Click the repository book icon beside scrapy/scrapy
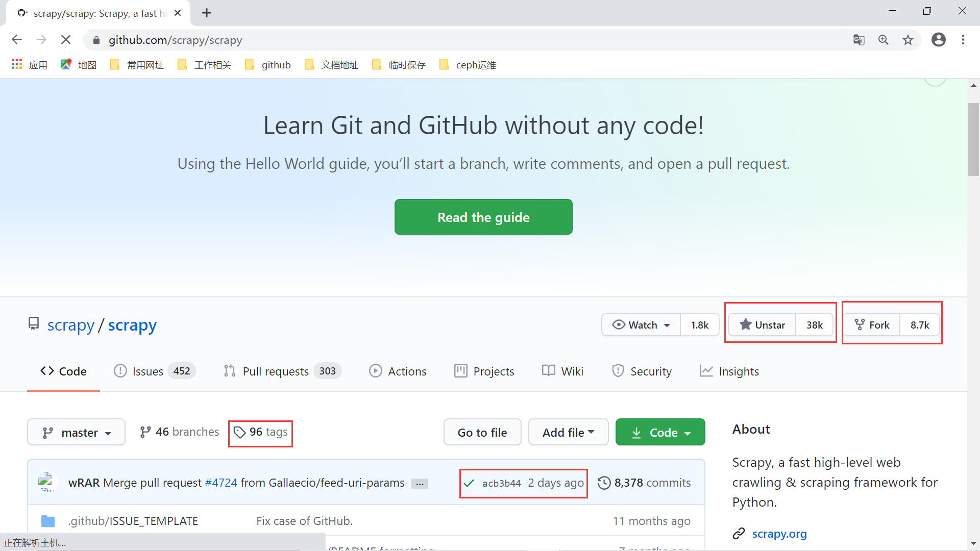Image resolution: width=980 pixels, height=551 pixels. click(34, 323)
